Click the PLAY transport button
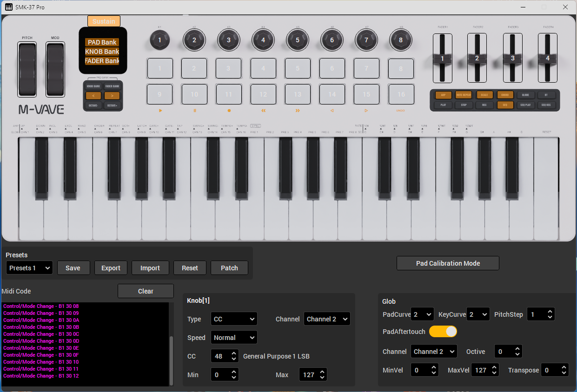Viewport: 577px width, 392px height. tap(443, 105)
